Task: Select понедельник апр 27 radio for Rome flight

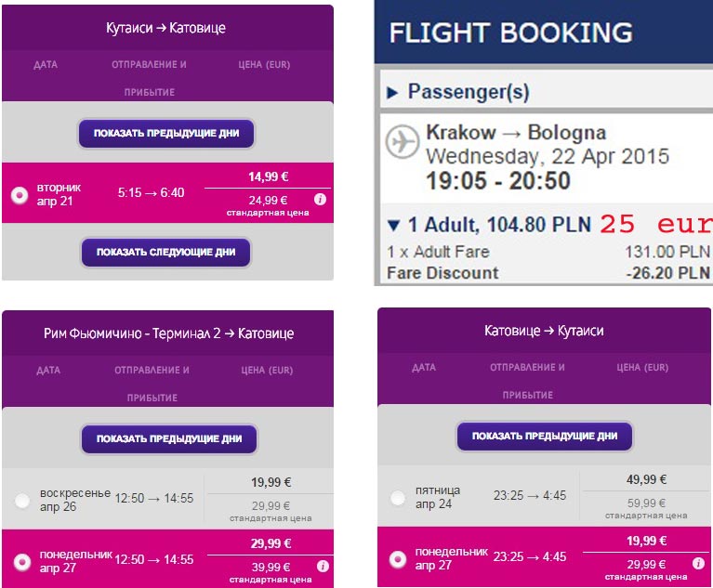Action: pyautogui.click(x=23, y=561)
